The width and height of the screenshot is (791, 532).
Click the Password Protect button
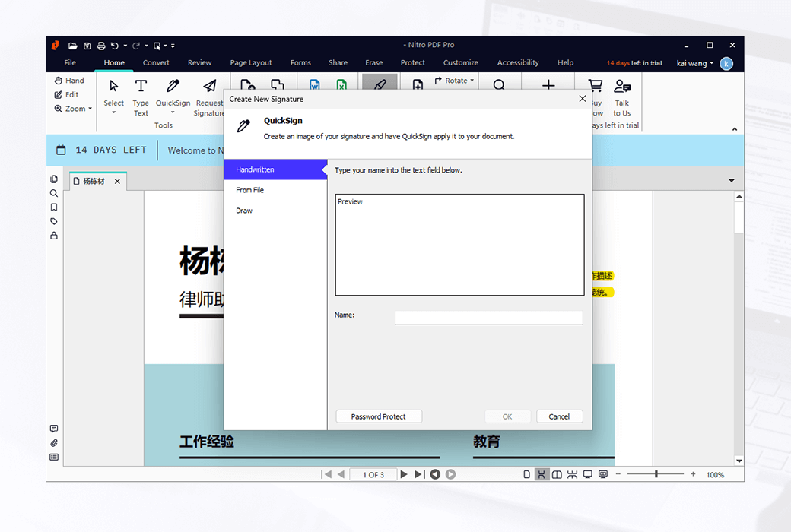pos(379,416)
